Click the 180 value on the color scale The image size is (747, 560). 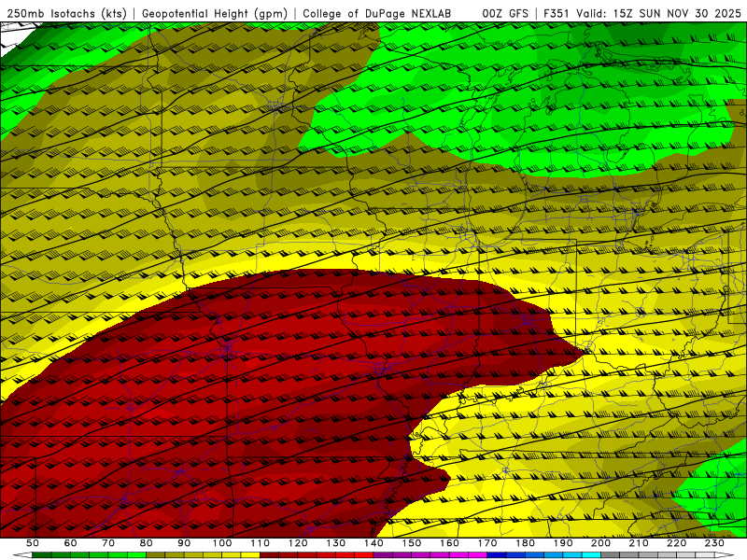525,543
